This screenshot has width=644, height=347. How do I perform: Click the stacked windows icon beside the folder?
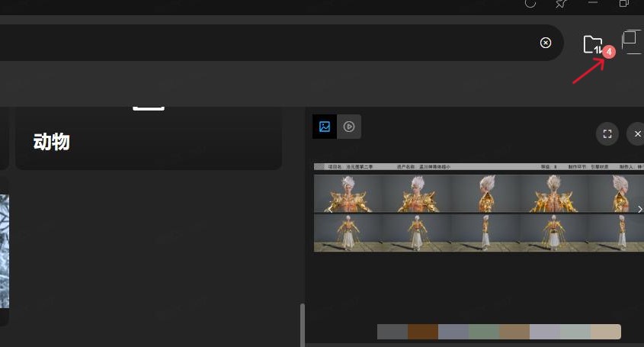(631, 42)
